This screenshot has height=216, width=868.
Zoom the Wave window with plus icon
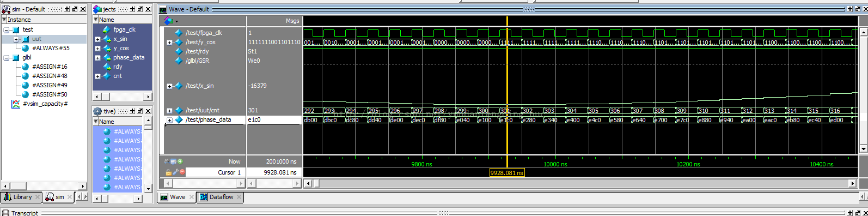[850, 9]
